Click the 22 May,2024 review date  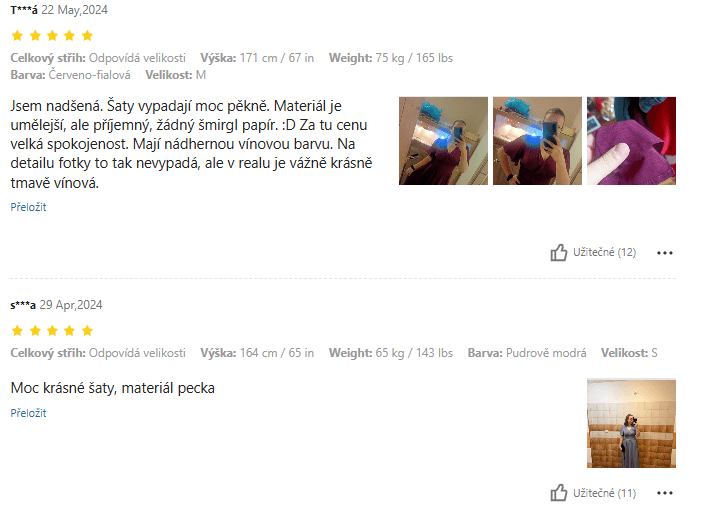pos(74,10)
